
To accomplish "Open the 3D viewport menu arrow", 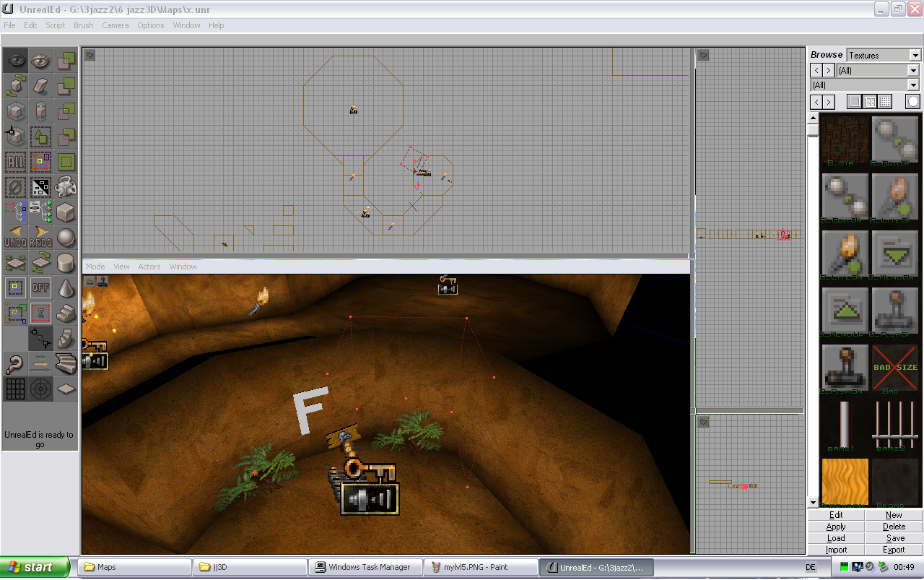I will [90, 281].
